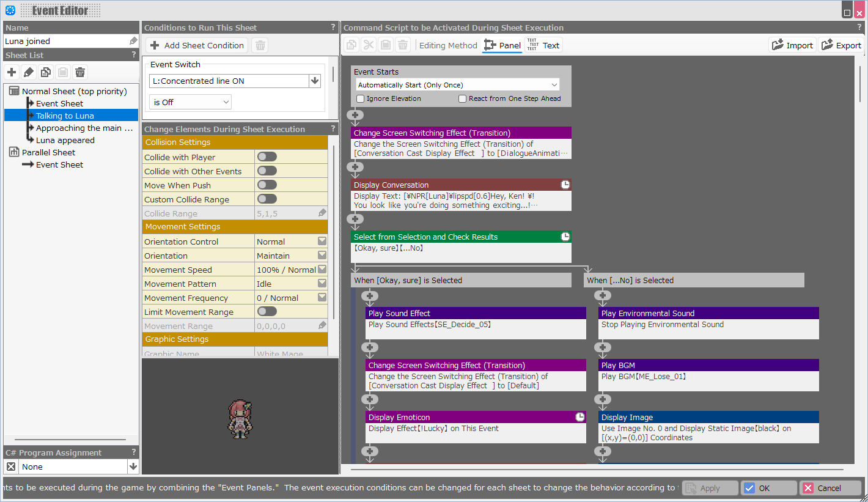This screenshot has height=502, width=868.
Task: Enable the Ignore Elevation checkbox
Action: coord(361,98)
